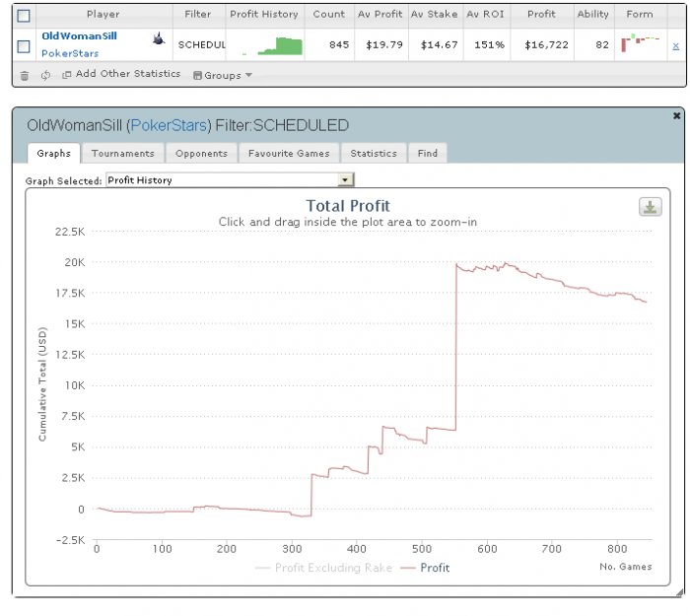Click the chart download icon
Screen dimensions: 690x616
pyautogui.click(x=650, y=207)
